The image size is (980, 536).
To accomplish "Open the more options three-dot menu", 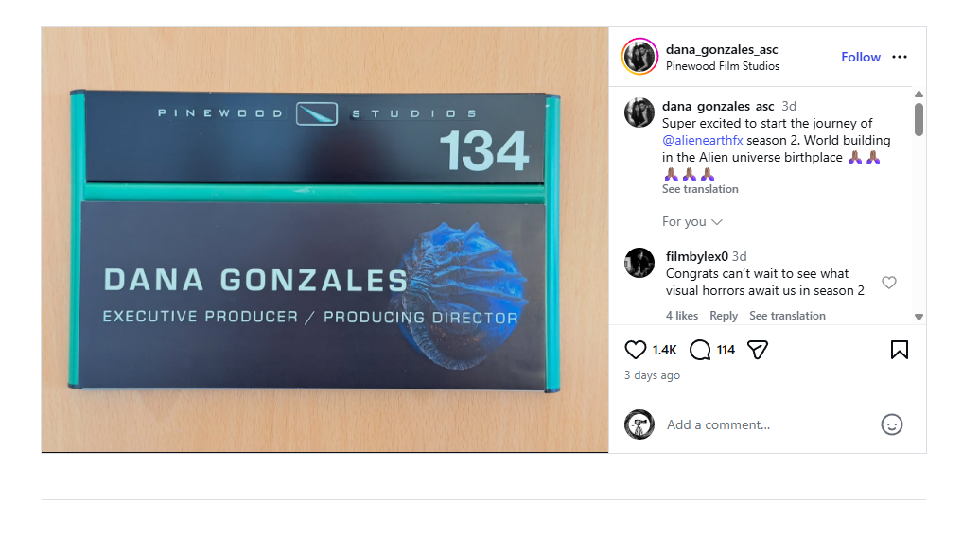I will (900, 57).
